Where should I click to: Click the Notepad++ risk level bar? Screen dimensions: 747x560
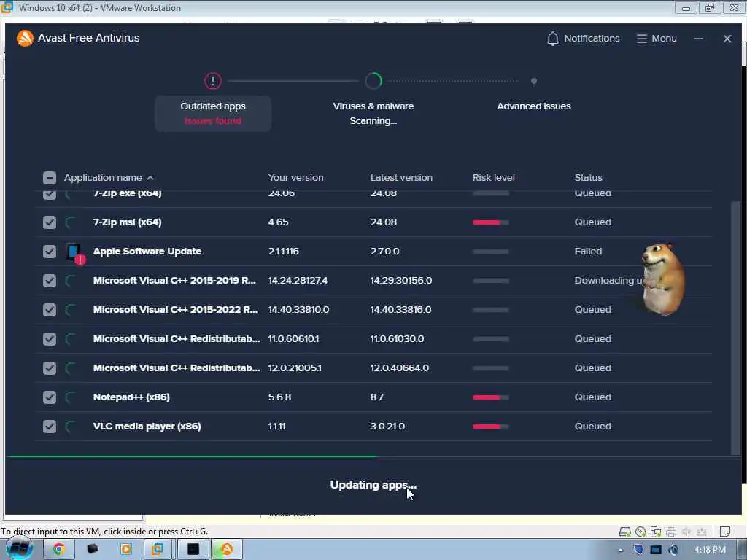[491, 397]
